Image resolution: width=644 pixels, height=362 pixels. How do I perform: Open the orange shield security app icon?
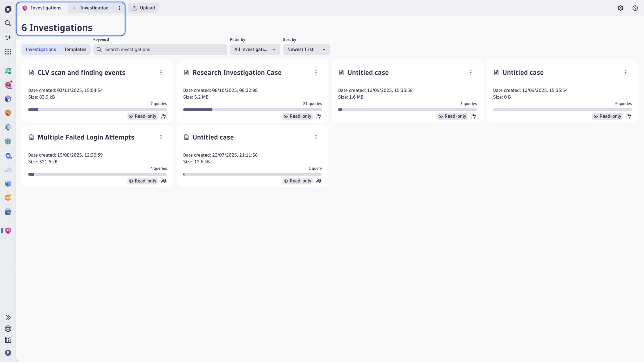[8, 113]
